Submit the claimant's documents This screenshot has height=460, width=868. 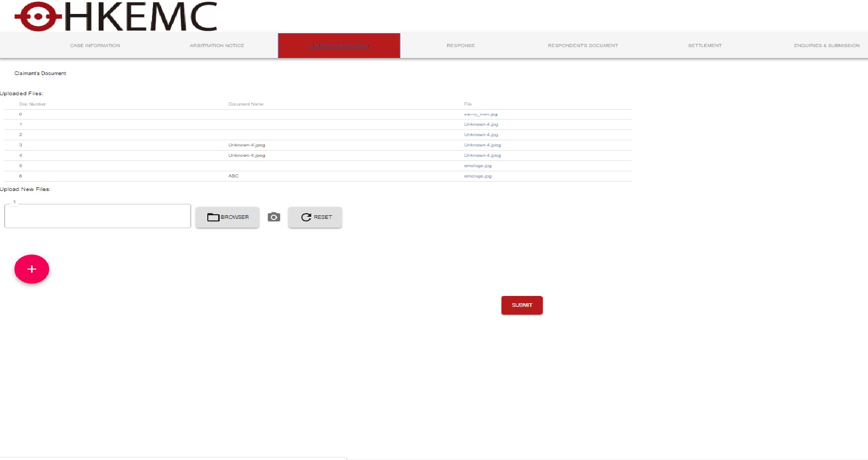pos(522,305)
